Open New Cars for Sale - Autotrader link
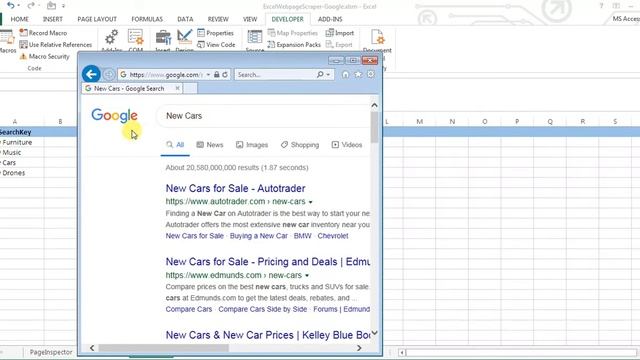The width and height of the screenshot is (640, 360). click(x=236, y=189)
